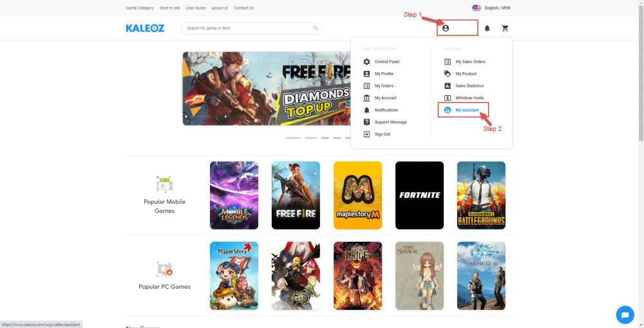Open the notifications bell in header
644x328 pixels.
(487, 28)
